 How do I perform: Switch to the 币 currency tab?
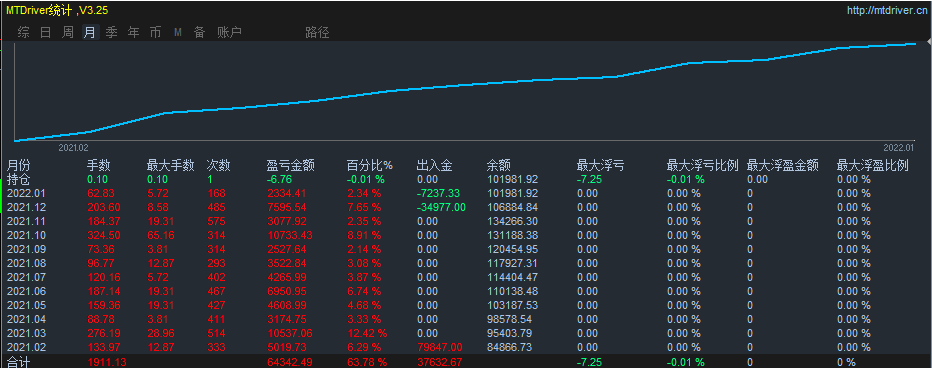(155, 33)
